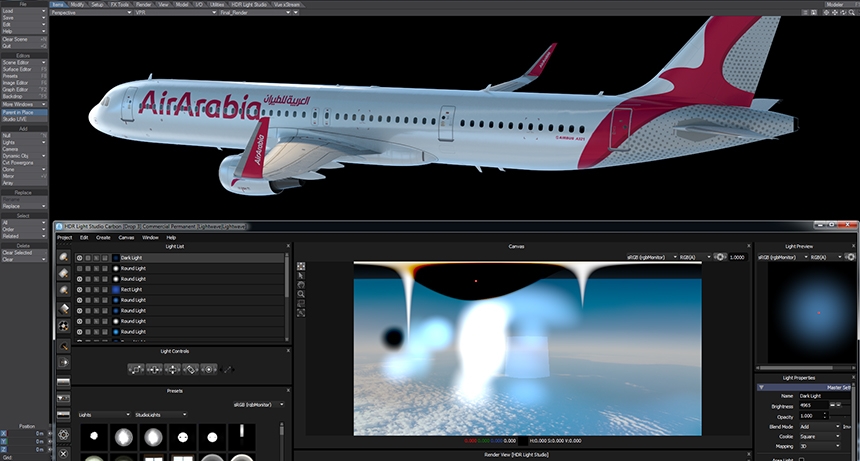The height and width of the screenshot is (461, 860).
Task: Click the fourth toolbar icon beside the Rect Light row
Action: tap(64, 309)
